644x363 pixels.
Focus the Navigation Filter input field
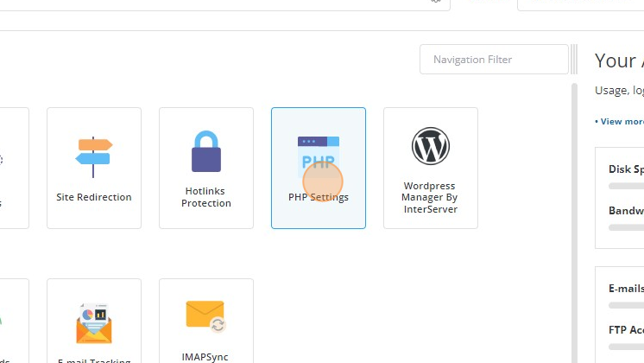pos(494,60)
